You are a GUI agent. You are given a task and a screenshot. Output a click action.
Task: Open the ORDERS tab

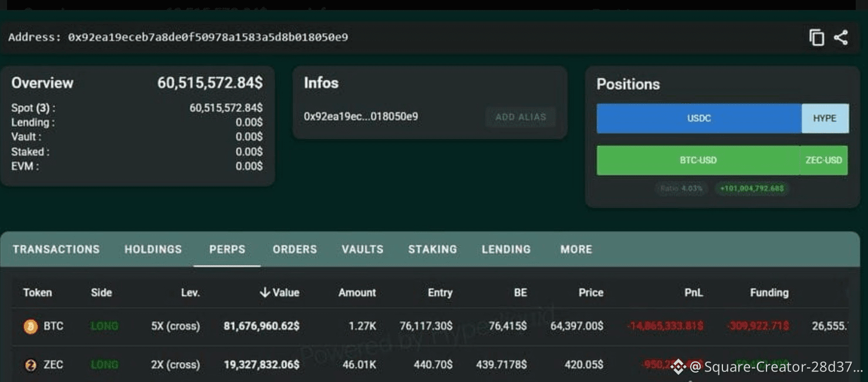(x=295, y=249)
